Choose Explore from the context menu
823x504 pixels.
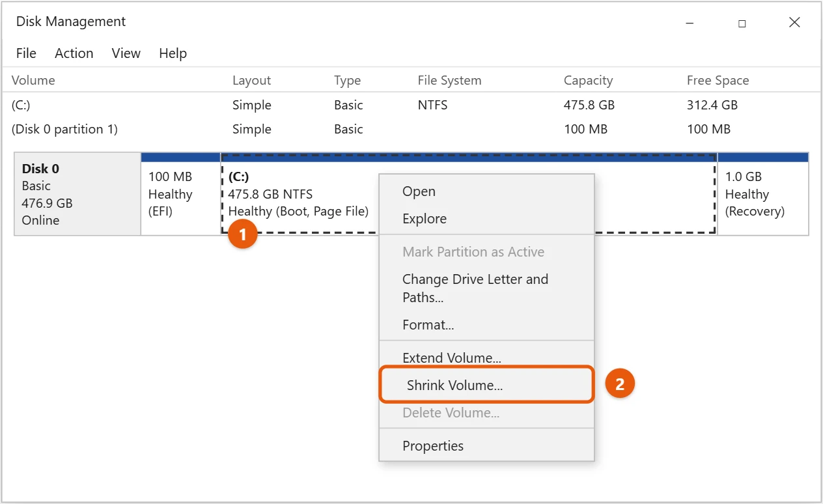pyautogui.click(x=486, y=219)
